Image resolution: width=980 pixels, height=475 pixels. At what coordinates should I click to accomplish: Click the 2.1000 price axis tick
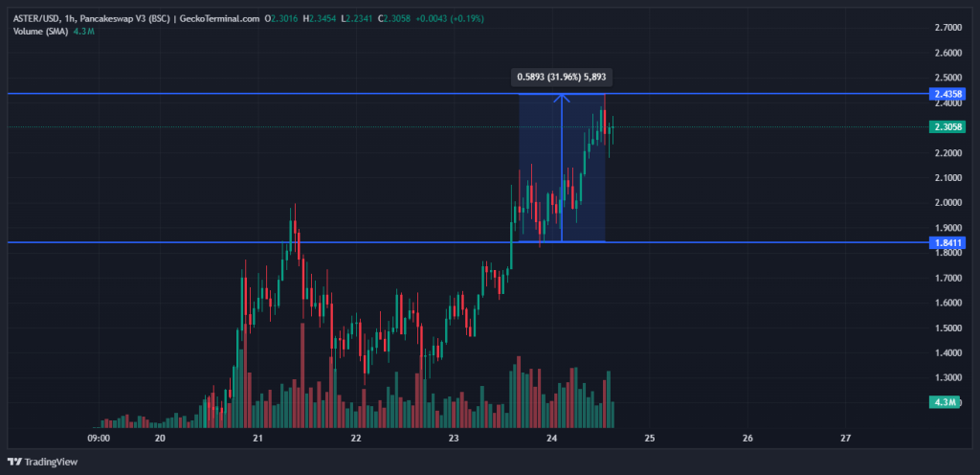948,177
